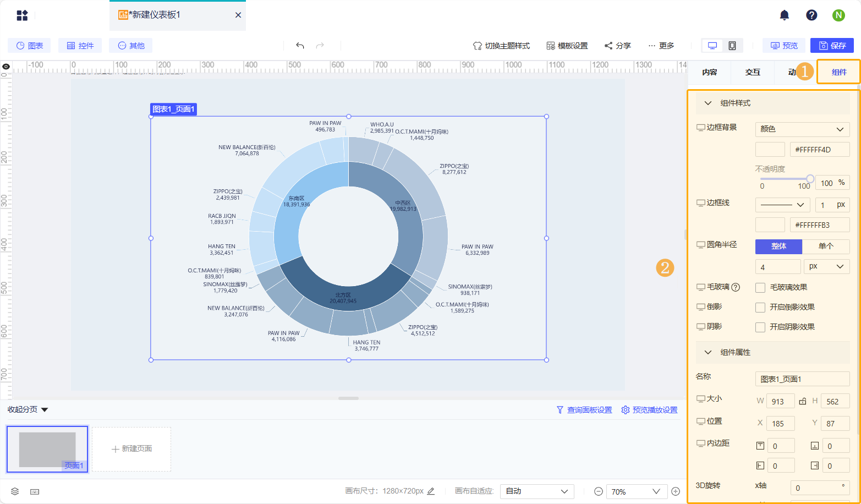This screenshot has height=504, width=861.
Task: Open the help question mark icon
Action: pos(811,15)
